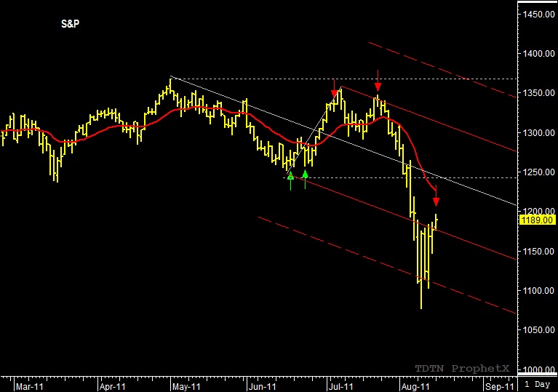
Task: Click the 1050.00 price axis label
Action: tap(538, 330)
